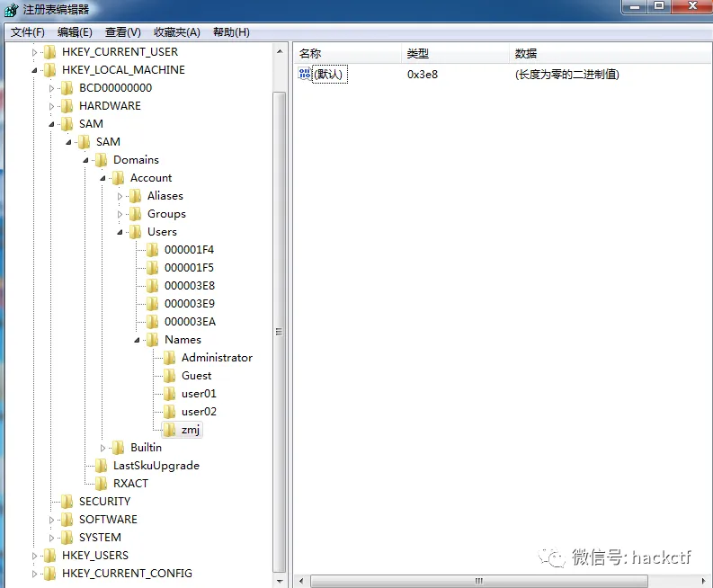Collapse the Domains key

[85, 160]
